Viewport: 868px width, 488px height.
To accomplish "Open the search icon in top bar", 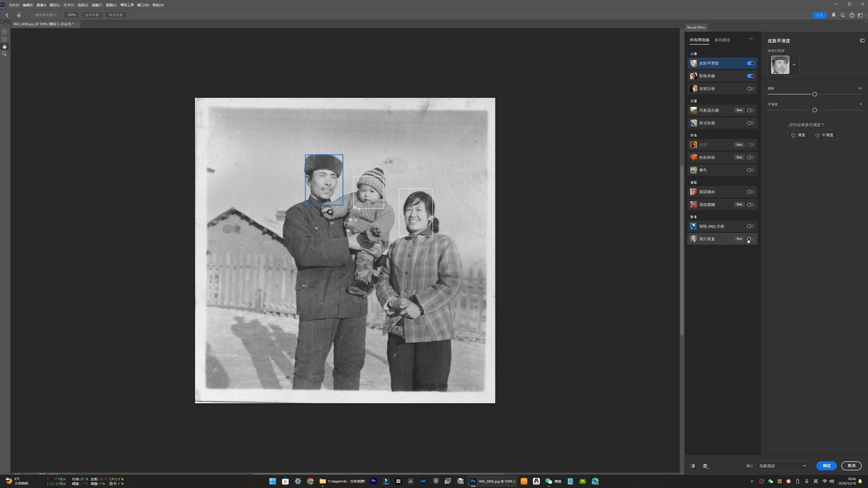I will point(842,15).
